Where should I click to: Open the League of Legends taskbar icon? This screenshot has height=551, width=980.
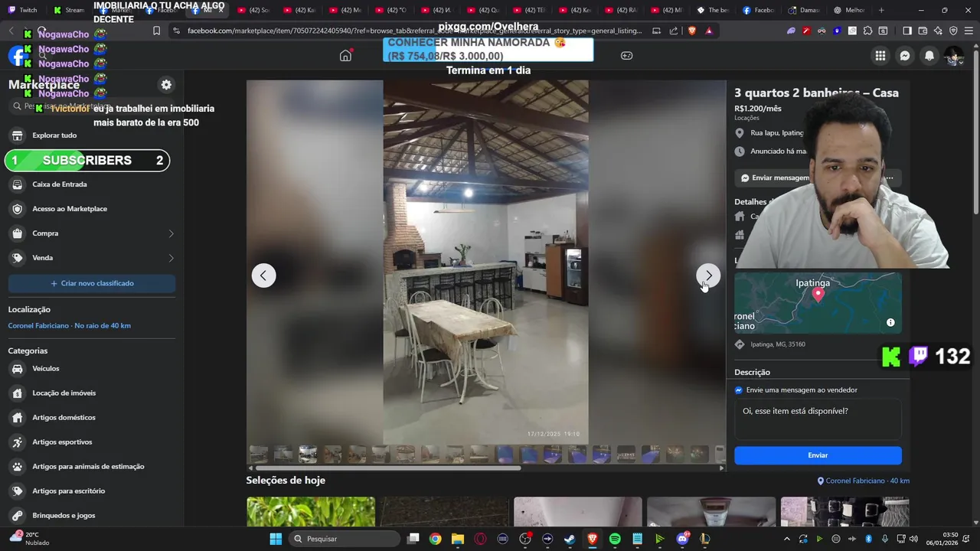coord(704,539)
